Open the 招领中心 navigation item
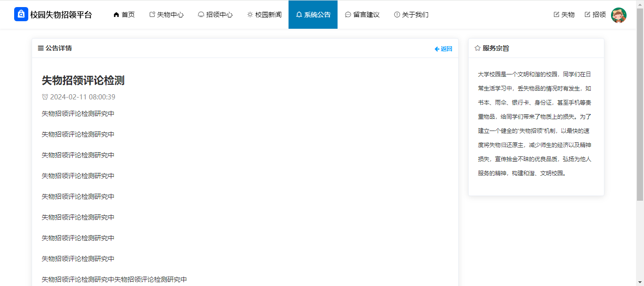Image resolution: width=644 pixels, height=286 pixels. coord(215,15)
